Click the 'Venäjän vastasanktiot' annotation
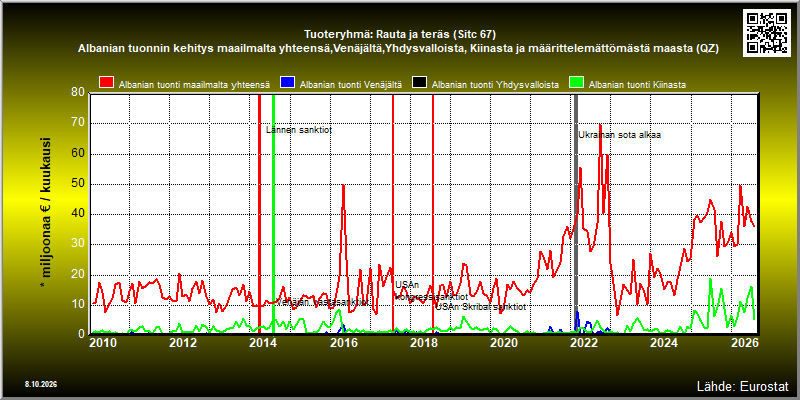800x400 pixels. (x=322, y=302)
